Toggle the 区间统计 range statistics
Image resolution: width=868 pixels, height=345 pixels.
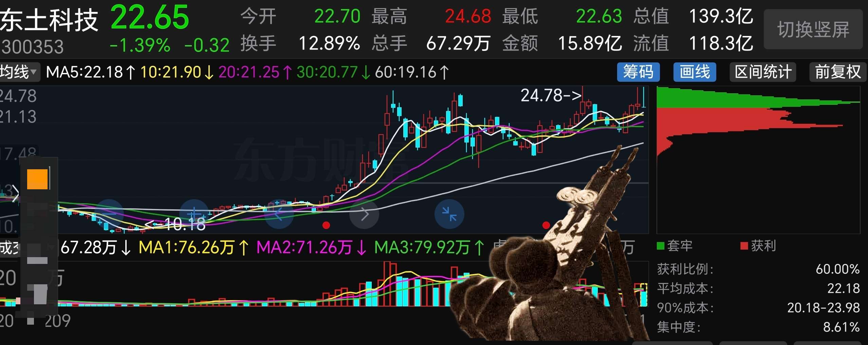point(763,72)
